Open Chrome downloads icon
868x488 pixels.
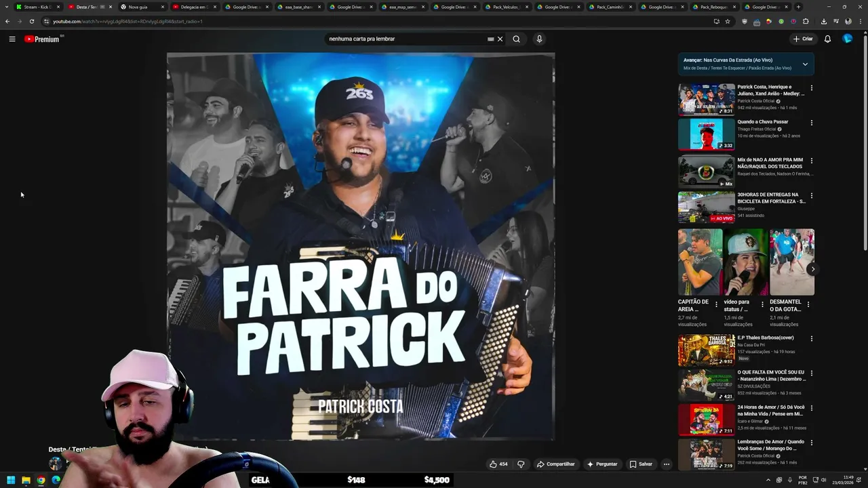823,21
